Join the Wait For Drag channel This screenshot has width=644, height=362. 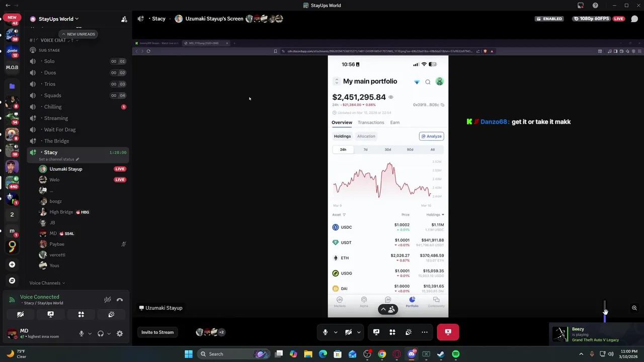(77, 130)
